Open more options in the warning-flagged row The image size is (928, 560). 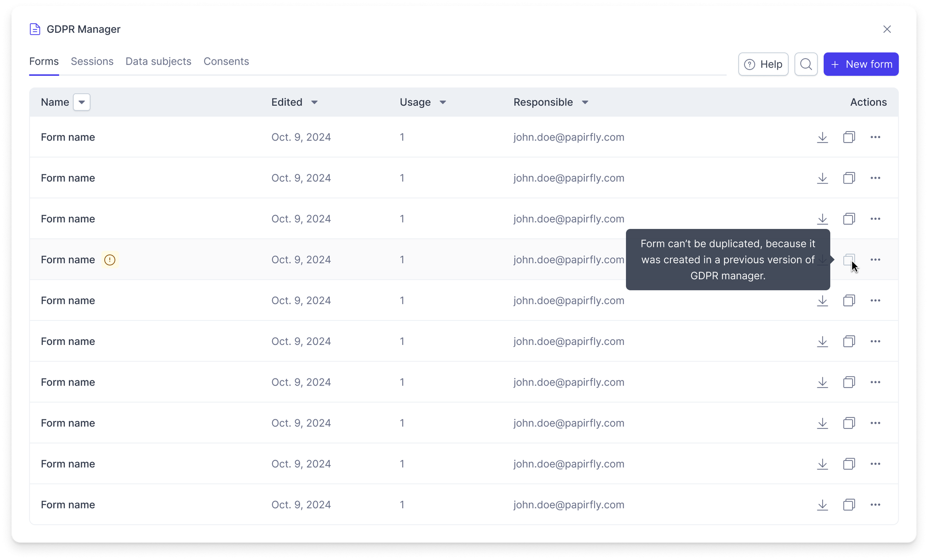point(875,260)
